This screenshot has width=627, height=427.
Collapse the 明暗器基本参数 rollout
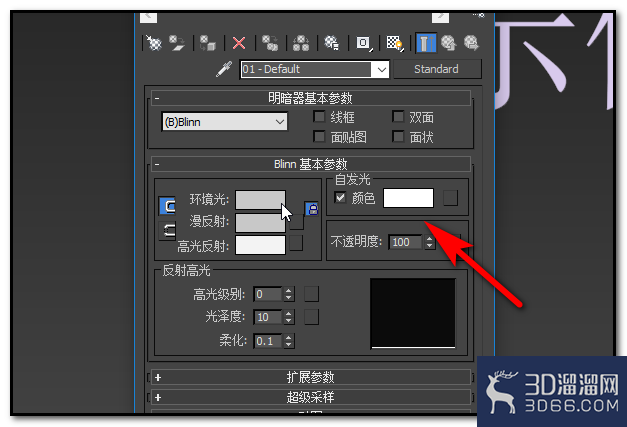310,98
